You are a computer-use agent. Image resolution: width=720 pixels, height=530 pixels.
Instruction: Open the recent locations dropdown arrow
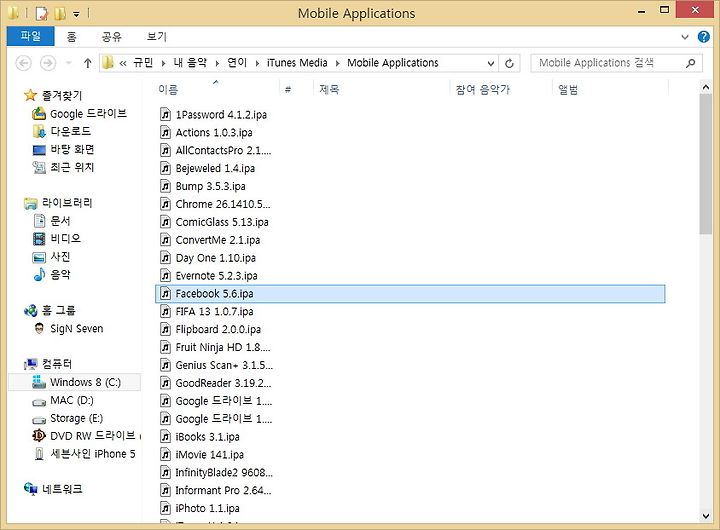click(68, 63)
